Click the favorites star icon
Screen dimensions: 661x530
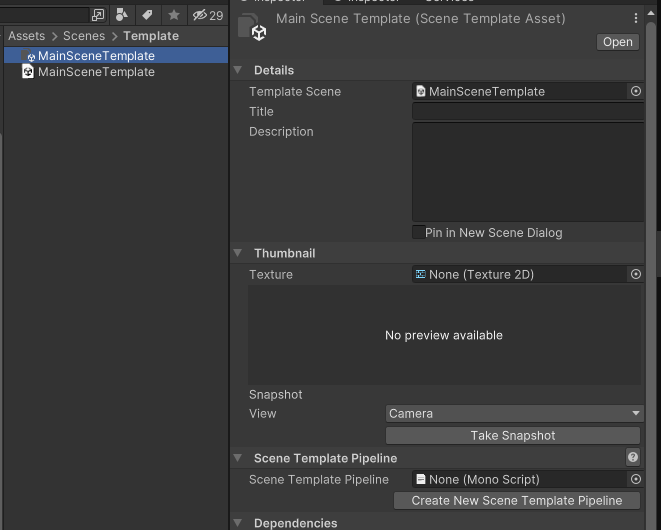174,15
